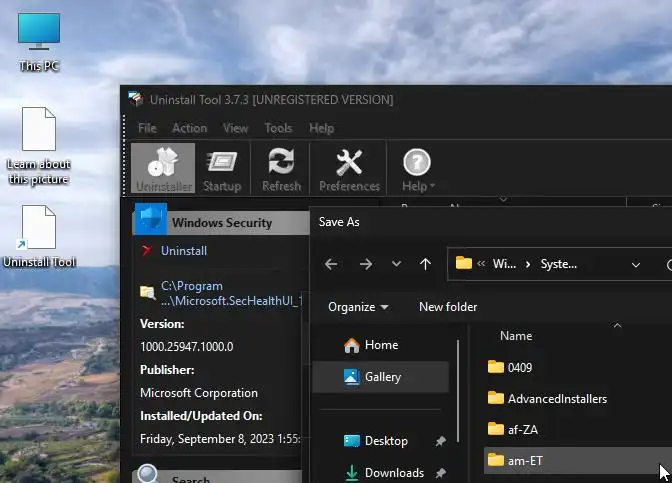Click the red Uninstall X icon
The width and height of the screenshot is (672, 483).
pyautogui.click(x=147, y=250)
